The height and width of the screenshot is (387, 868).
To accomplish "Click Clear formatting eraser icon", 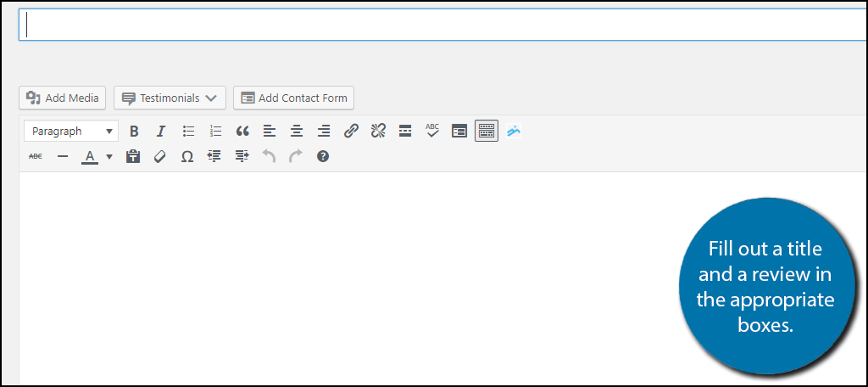I will pos(160,157).
